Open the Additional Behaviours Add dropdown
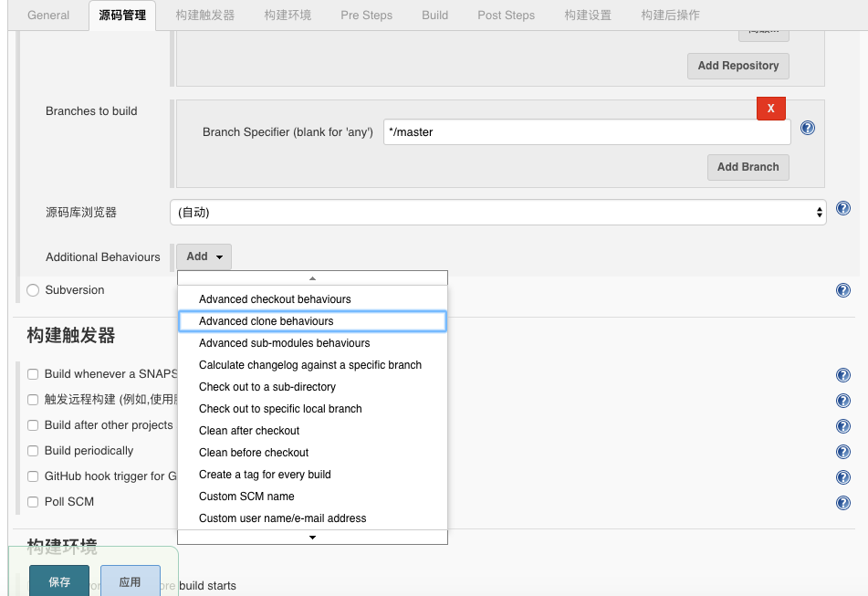Image resolution: width=868 pixels, height=596 pixels. point(204,256)
